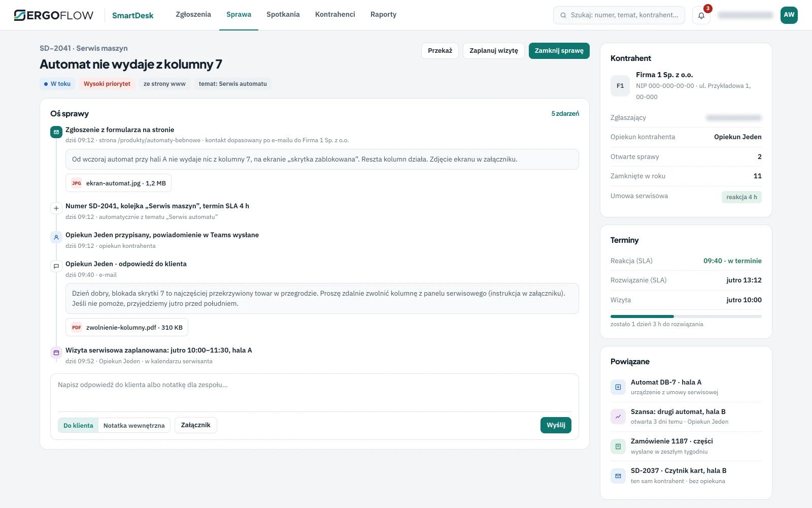
Task: Click the document icon for Zamówienie 1187
Action: click(618, 447)
